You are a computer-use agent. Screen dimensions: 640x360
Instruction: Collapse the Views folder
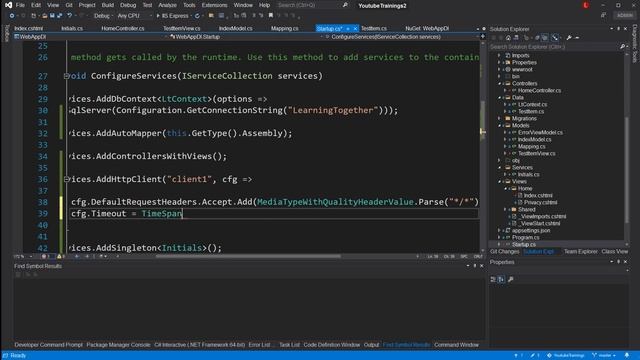pyautogui.click(x=499, y=181)
